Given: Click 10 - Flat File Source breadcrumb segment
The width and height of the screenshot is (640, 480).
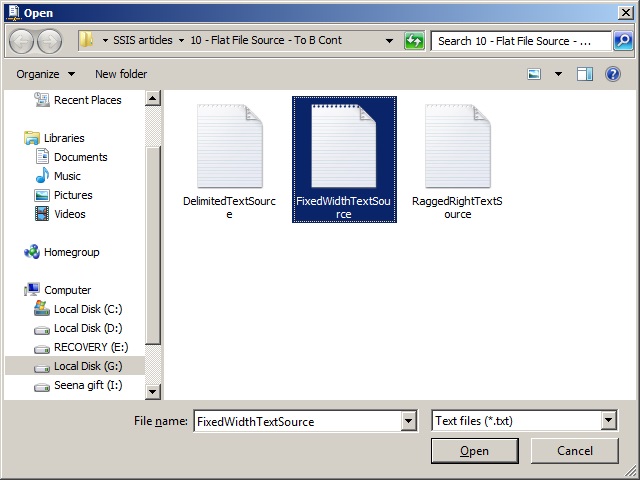Looking at the screenshot, I should coord(266,40).
